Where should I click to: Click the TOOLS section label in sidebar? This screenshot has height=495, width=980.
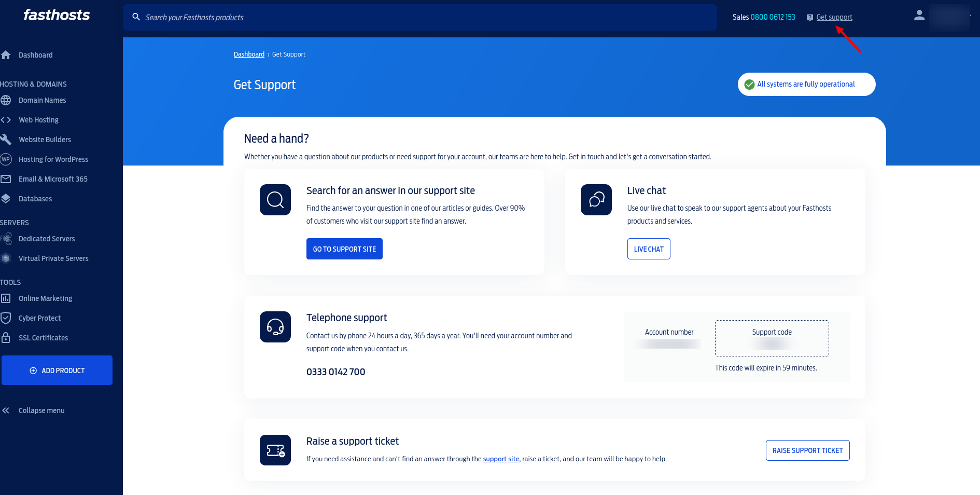click(10, 282)
